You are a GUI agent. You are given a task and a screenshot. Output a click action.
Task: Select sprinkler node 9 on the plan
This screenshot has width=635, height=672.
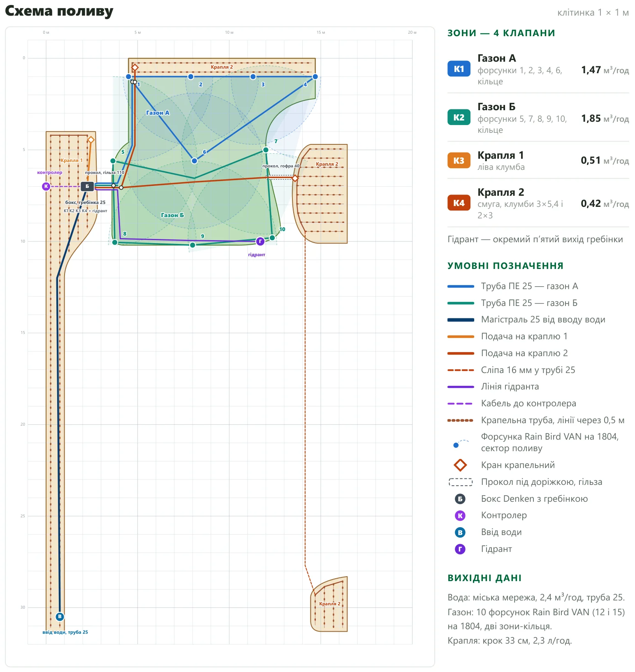pyautogui.click(x=192, y=245)
